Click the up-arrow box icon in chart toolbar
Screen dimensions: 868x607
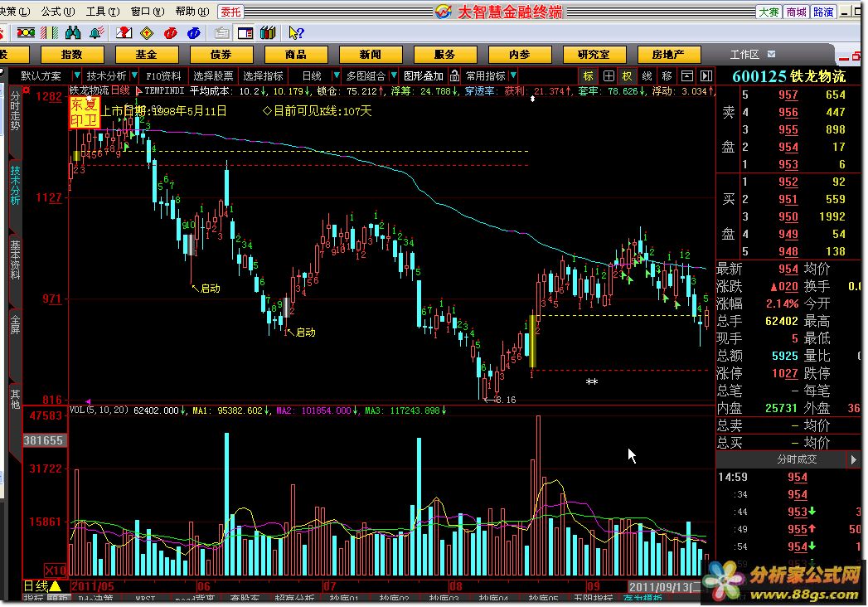click(x=687, y=76)
